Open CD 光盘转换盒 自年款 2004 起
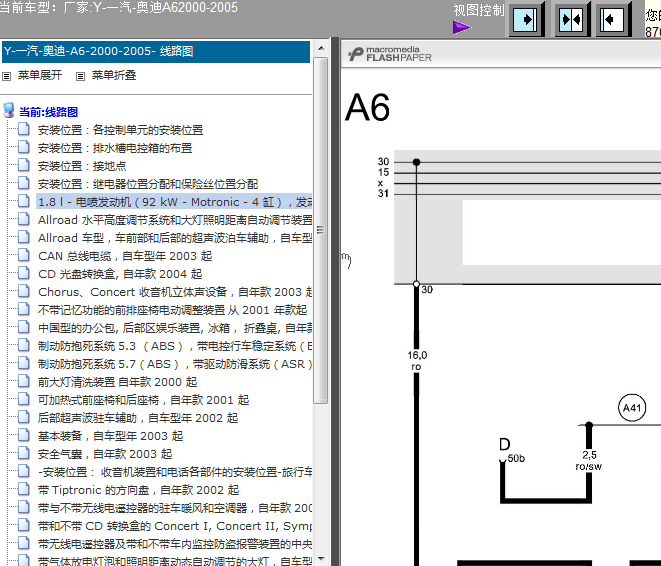661x566 pixels. click(120, 274)
